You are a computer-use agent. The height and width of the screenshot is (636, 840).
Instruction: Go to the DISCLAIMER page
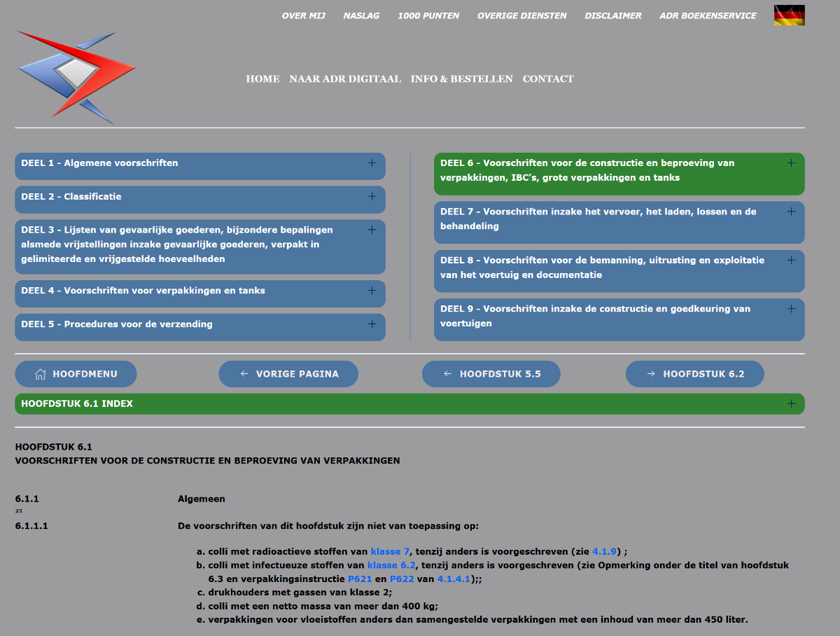point(612,15)
